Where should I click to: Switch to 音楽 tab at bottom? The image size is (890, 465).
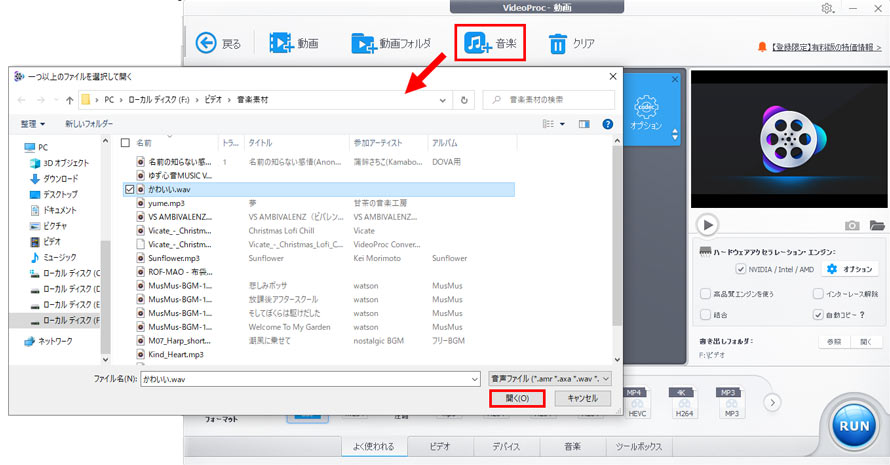coord(572,446)
